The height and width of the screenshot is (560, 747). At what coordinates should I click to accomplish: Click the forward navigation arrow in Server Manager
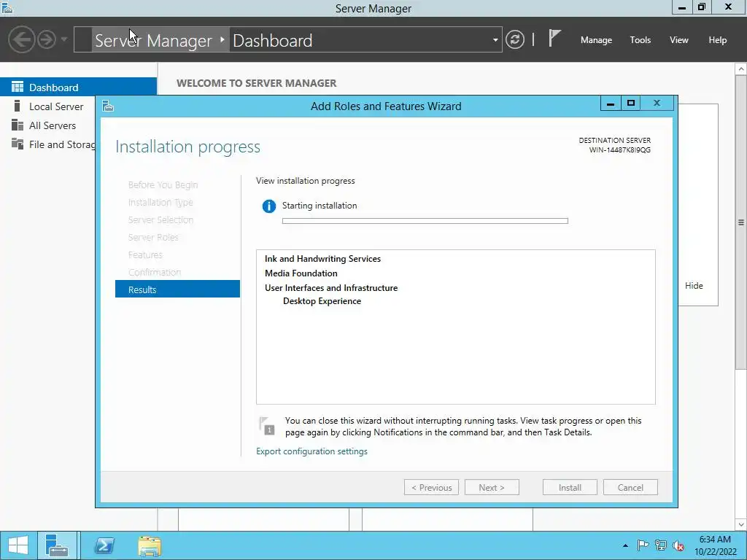(47, 39)
